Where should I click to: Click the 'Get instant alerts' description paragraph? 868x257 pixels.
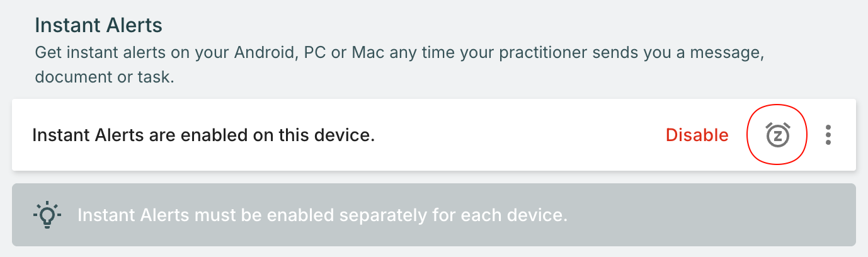tap(399, 52)
